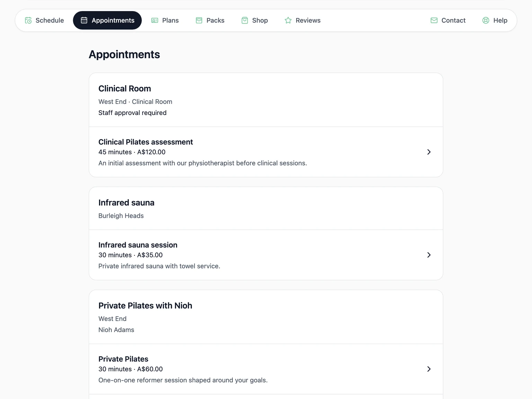Open the Packs tab

point(210,20)
